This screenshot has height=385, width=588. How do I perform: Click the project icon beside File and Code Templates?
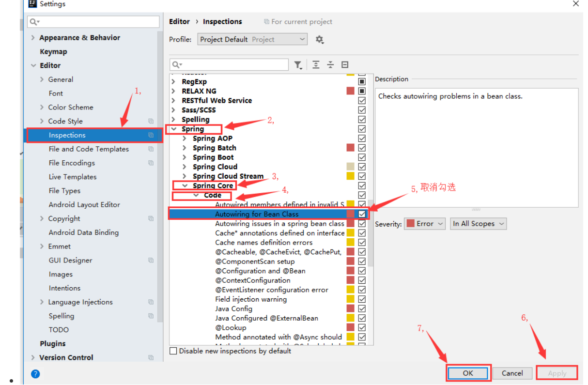coord(151,149)
